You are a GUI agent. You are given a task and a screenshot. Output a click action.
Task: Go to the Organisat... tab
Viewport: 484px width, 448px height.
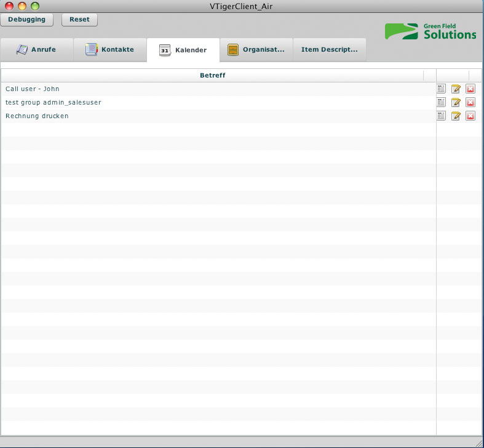[x=256, y=50]
